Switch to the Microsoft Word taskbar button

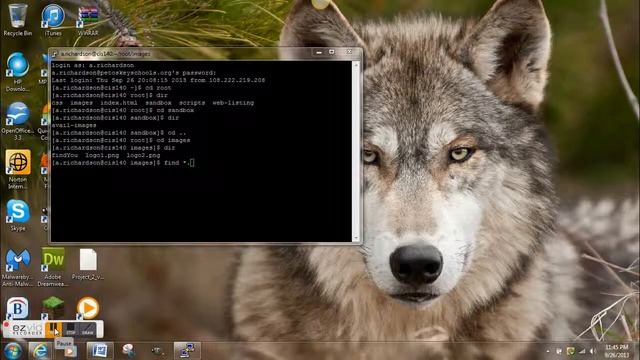(99, 351)
